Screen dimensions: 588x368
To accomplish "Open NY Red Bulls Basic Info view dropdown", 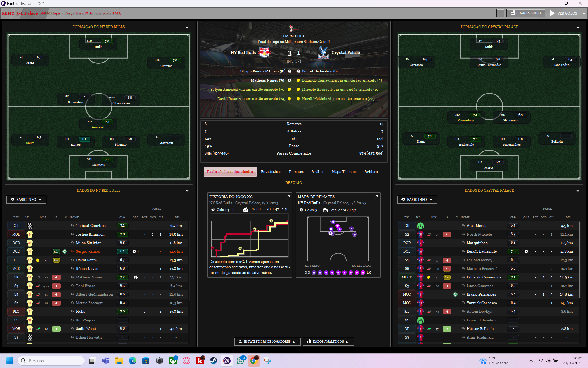I will click(x=26, y=200).
